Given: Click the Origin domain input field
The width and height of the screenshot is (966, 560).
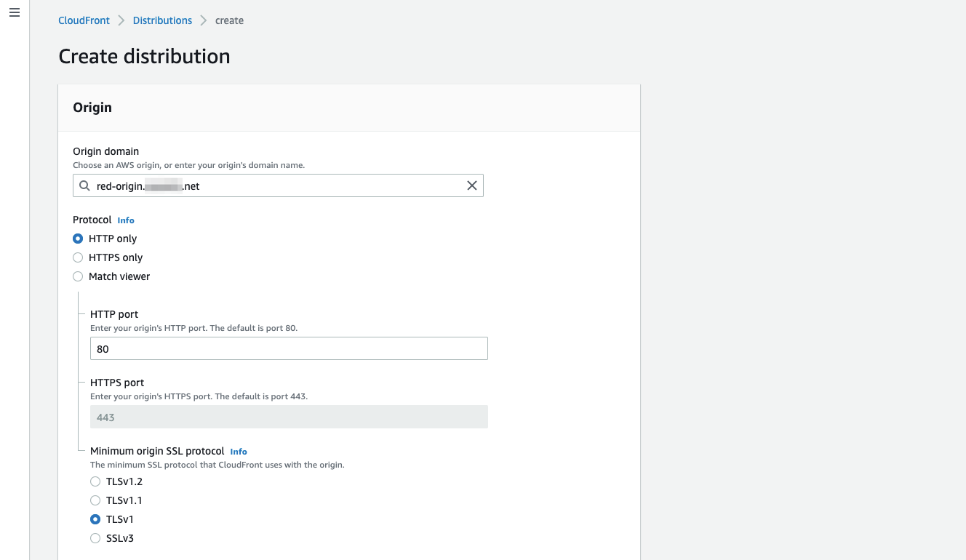Looking at the screenshot, I should tap(278, 186).
